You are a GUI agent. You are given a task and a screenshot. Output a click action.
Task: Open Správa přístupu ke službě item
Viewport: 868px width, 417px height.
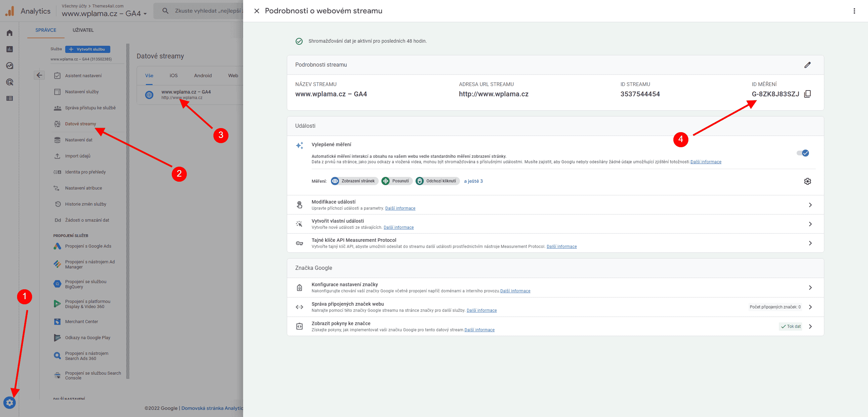(x=90, y=108)
